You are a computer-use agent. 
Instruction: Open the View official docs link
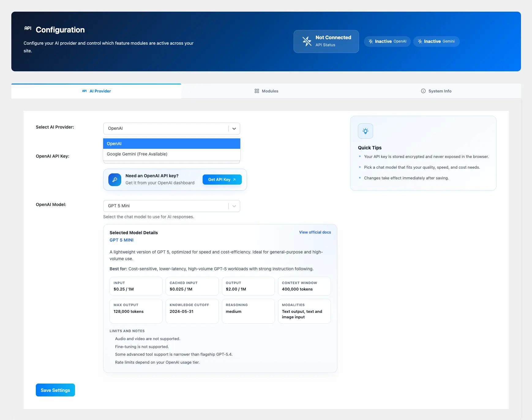coord(315,232)
